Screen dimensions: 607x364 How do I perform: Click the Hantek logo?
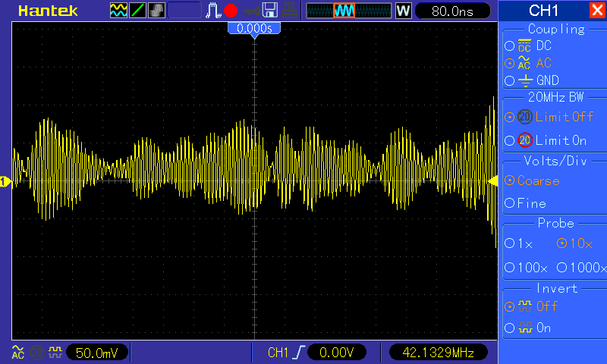pos(48,11)
